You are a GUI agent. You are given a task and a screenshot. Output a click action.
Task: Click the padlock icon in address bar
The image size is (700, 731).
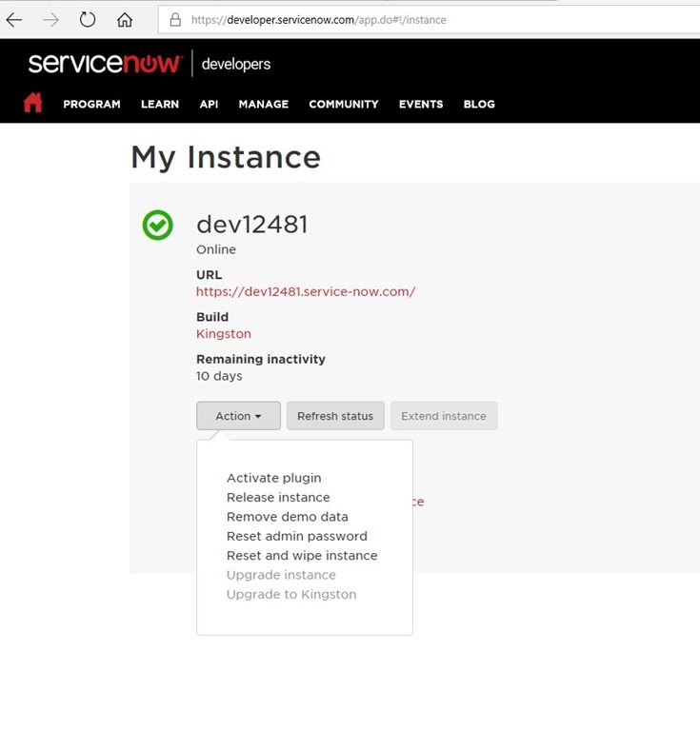coord(175,20)
